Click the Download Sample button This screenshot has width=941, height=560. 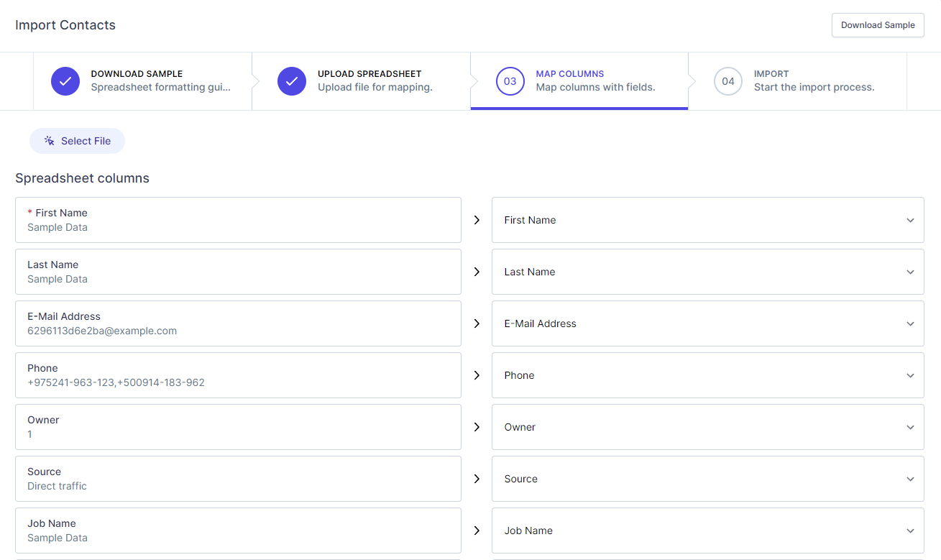877,24
